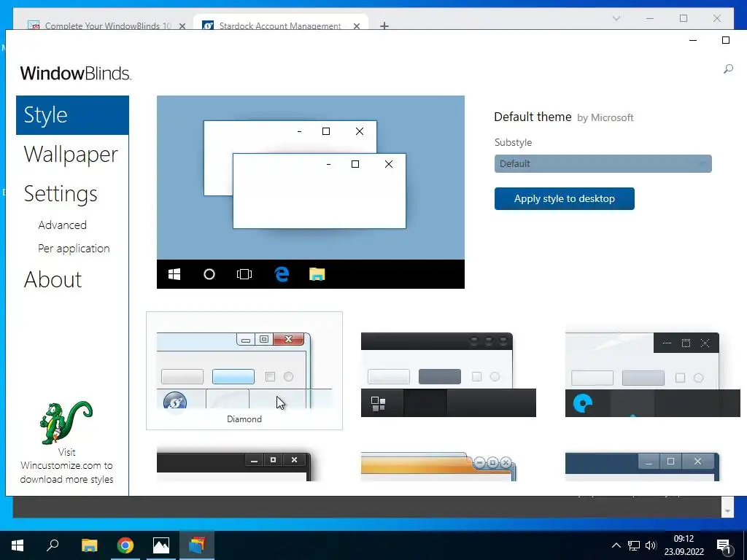This screenshot has width=747, height=560.
Task: Open the Wallpaper section
Action: tap(71, 155)
